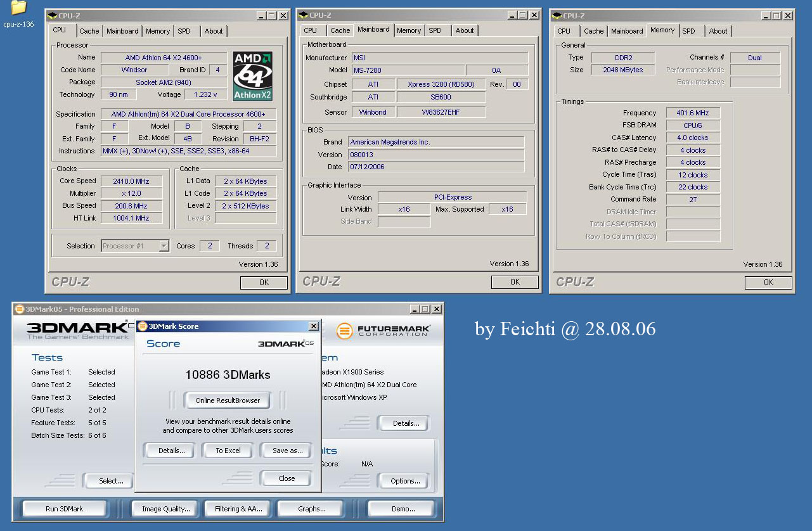The width and height of the screenshot is (812, 531).
Task: Click the chipset field Xpress 3200 (RD580)
Action: (x=442, y=84)
